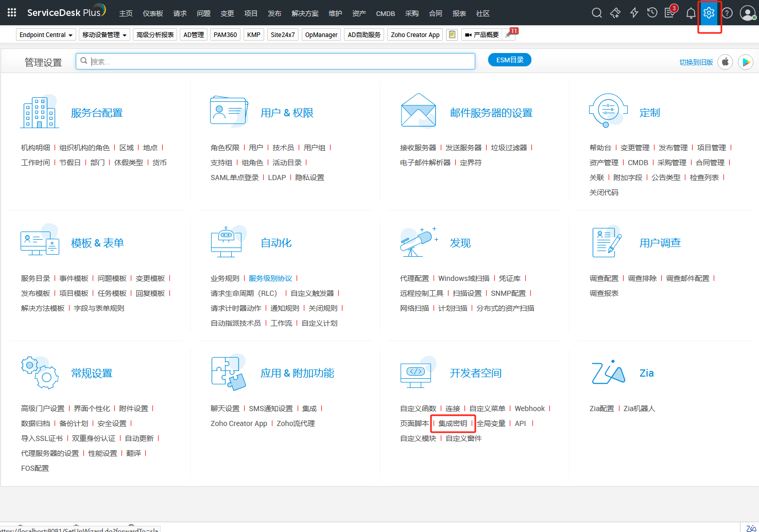Open the 聊天设置 link
This screenshot has height=532, width=759.
point(225,409)
